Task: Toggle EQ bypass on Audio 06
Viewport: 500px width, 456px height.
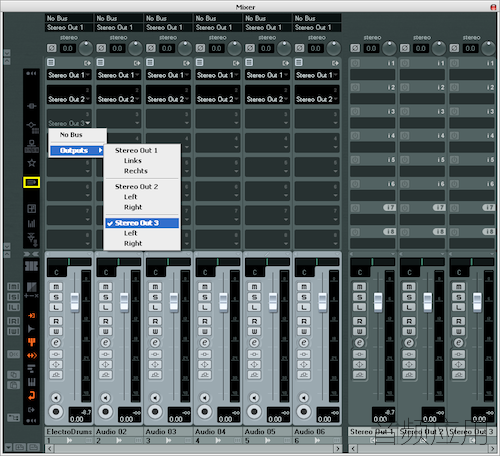Action: [x=304, y=364]
